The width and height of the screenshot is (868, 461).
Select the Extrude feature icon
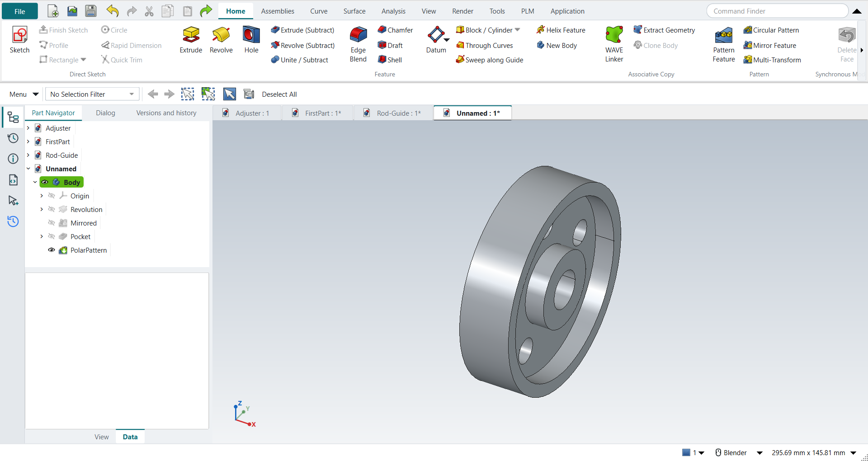191,40
